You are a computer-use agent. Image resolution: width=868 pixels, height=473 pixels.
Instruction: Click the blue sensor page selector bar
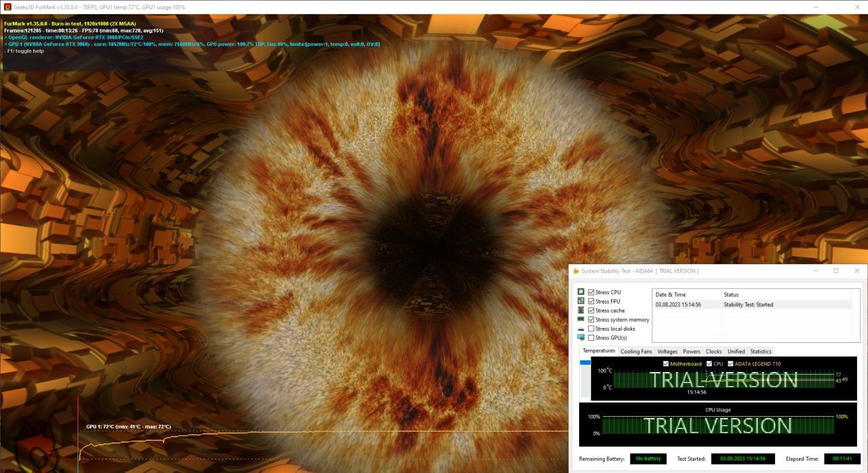(x=585, y=363)
